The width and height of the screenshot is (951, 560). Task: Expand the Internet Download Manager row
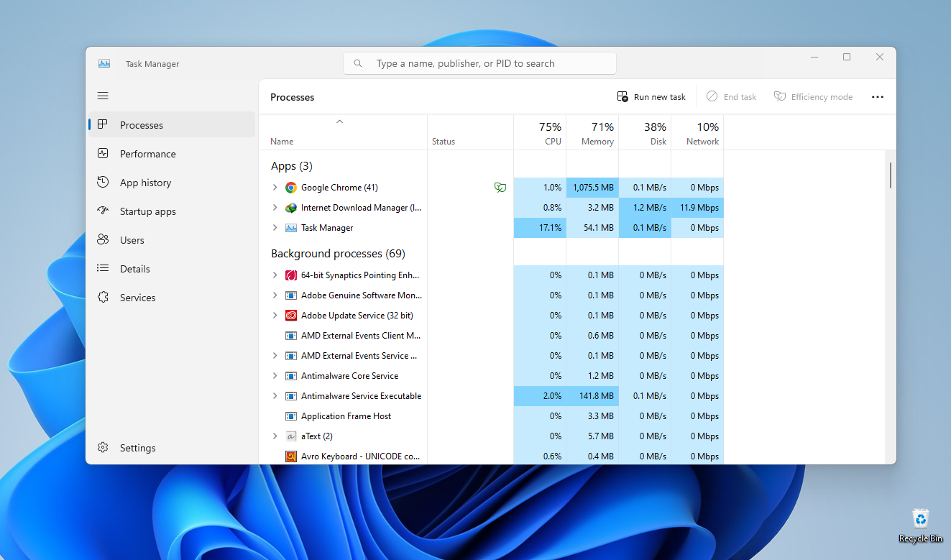click(275, 208)
